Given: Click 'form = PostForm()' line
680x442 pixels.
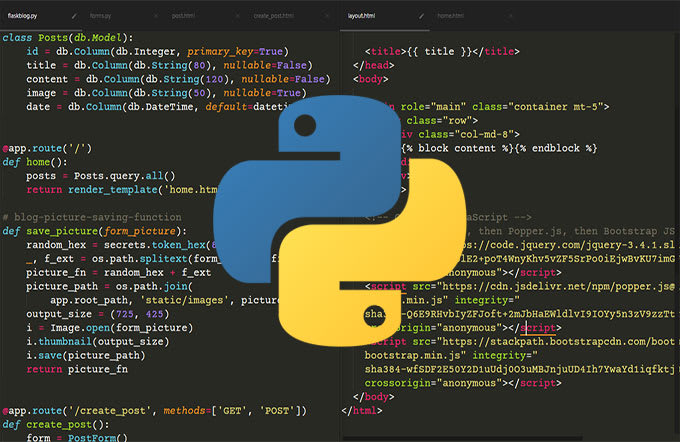Looking at the screenshot, I should tap(77, 437).
